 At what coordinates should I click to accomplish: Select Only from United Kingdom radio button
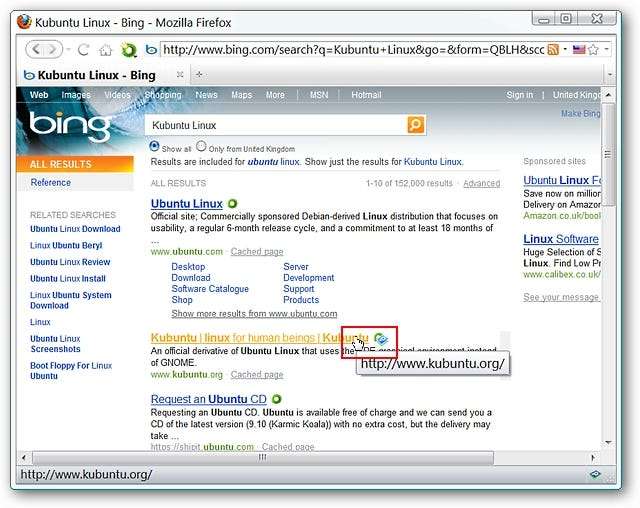[x=201, y=146]
